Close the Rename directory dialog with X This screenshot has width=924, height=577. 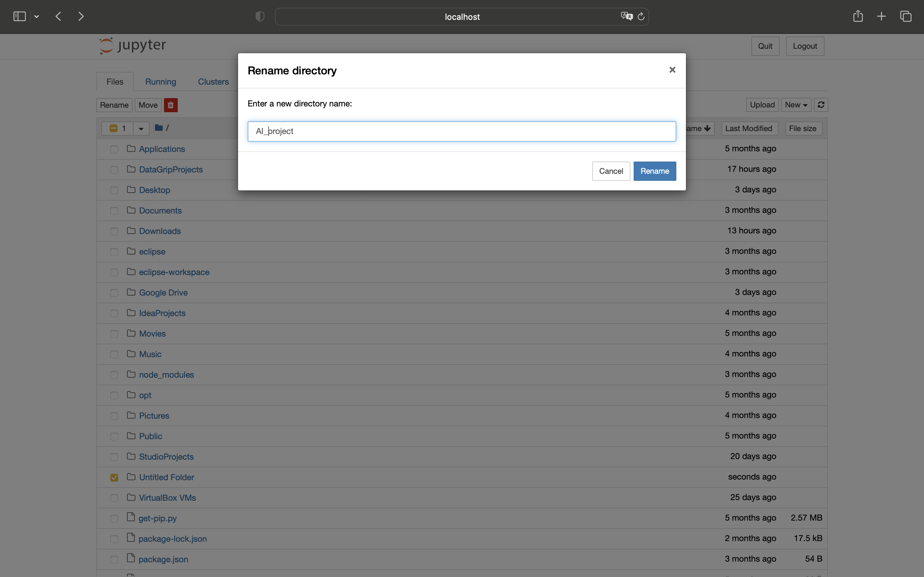tap(672, 70)
